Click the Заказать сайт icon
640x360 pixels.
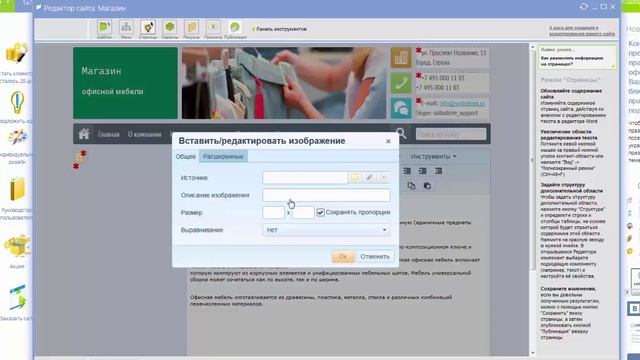pyautogui.click(x=18, y=298)
